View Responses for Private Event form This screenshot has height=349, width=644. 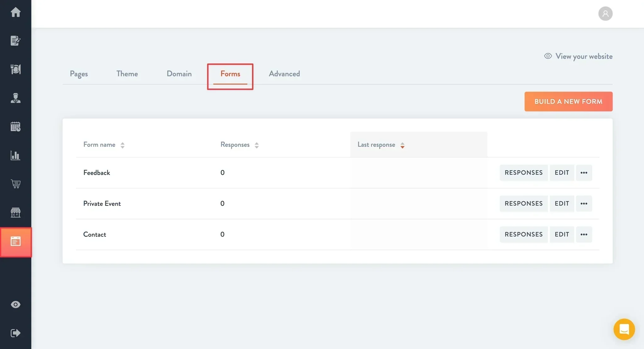pos(524,203)
